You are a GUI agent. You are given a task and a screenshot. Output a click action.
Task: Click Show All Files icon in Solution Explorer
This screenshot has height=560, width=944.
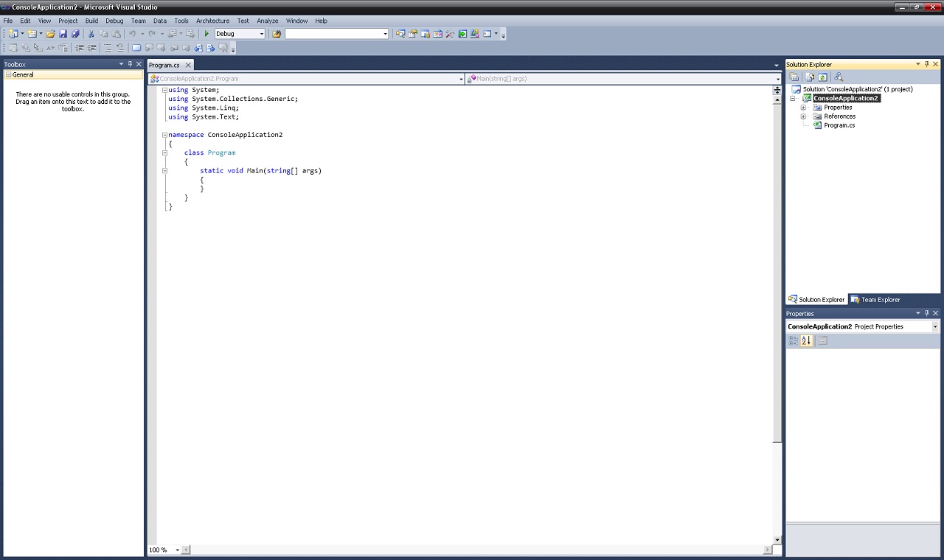click(x=810, y=77)
